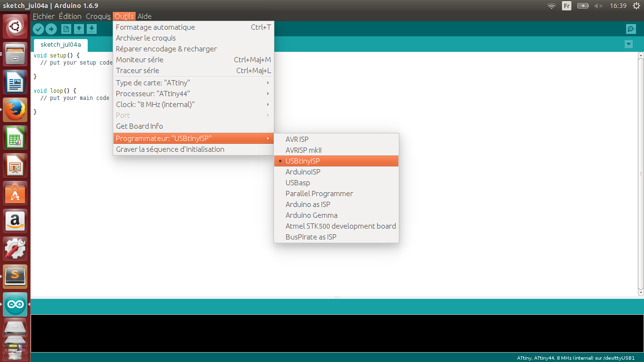644x362 pixels.
Task: Click the 16:39 clock
Action: click(618, 6)
